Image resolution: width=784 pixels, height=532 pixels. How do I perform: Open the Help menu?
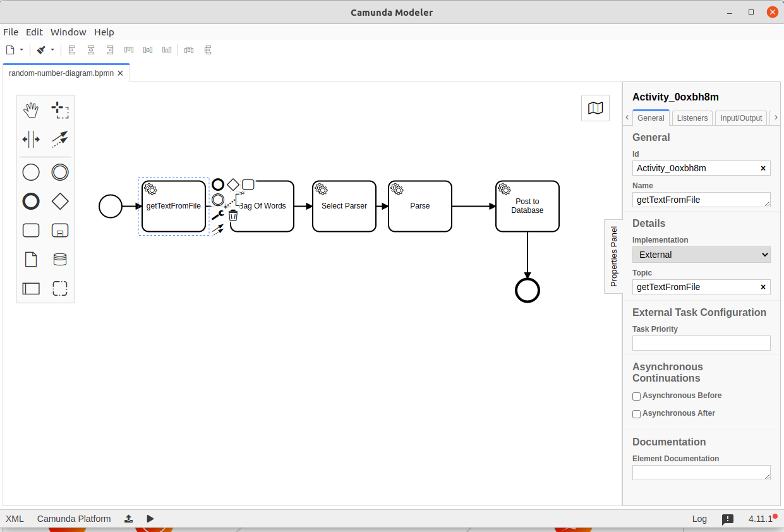(x=104, y=32)
